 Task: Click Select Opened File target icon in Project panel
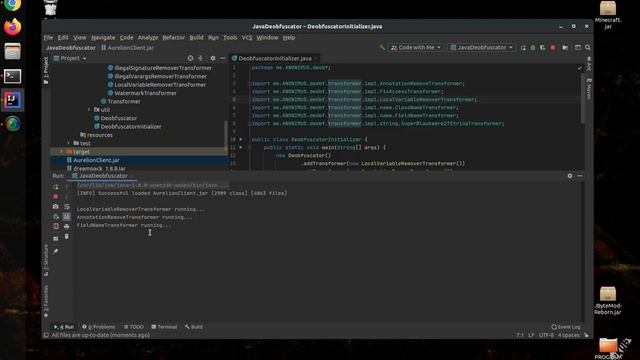coord(190,58)
